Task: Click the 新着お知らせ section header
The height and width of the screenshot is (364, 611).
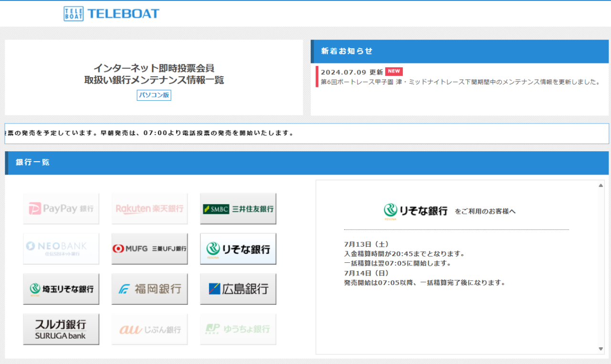Action: click(460, 51)
